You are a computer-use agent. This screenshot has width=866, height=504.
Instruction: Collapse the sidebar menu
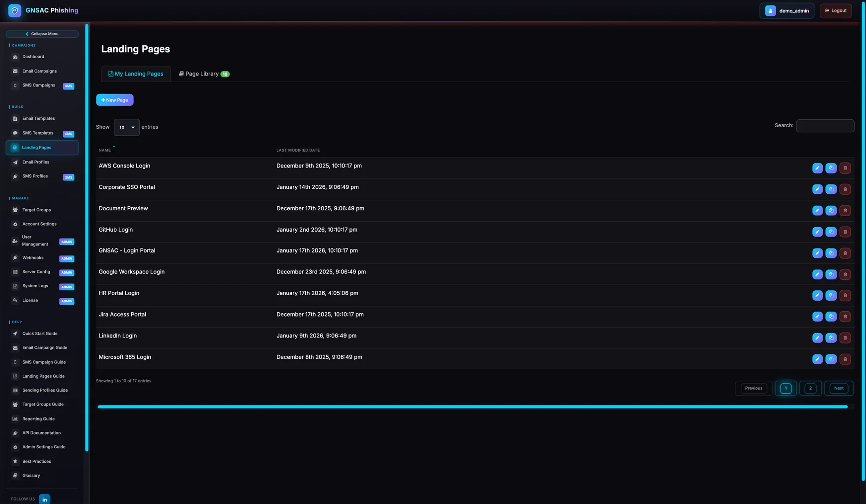42,34
